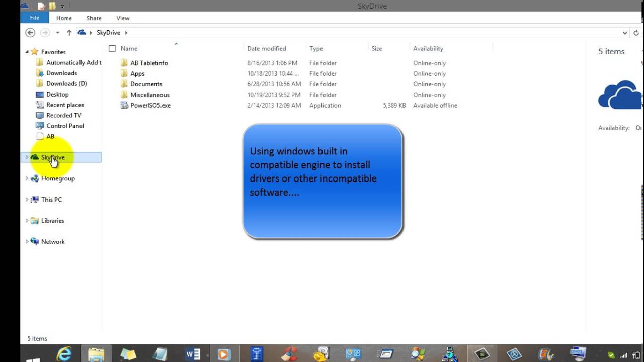Open Control Panel in Favorites
Viewport: 644px width, 362px height.
65,126
